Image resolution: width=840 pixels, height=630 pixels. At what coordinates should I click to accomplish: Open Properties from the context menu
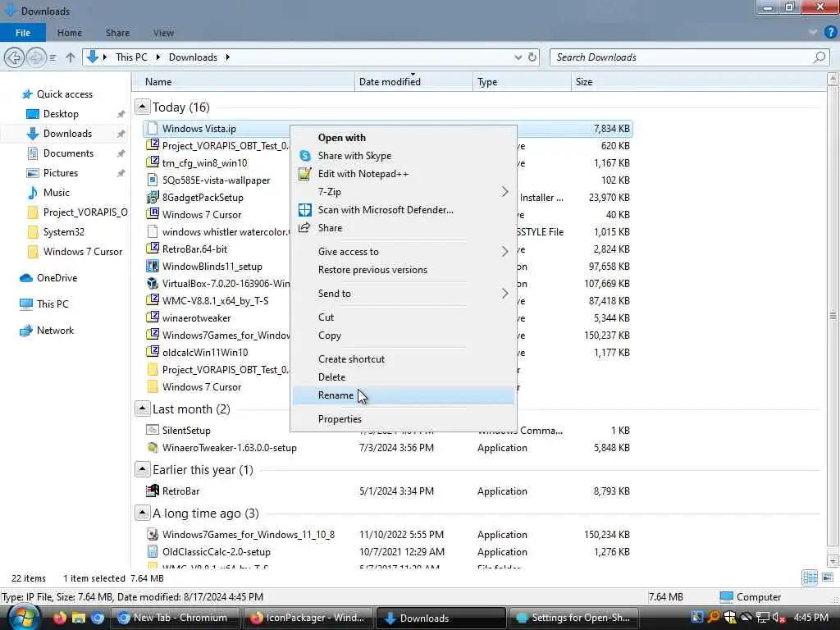403,419
